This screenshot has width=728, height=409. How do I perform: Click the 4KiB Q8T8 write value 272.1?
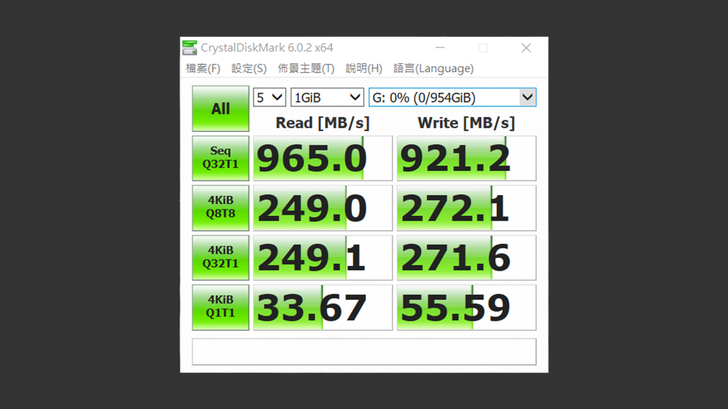pos(466,208)
